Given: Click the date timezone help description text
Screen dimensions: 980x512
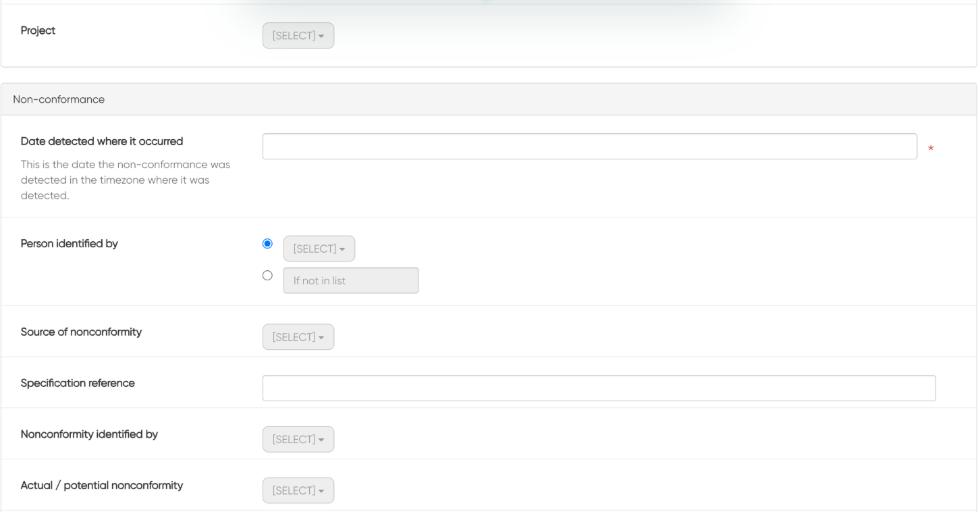Looking at the screenshot, I should [x=126, y=180].
